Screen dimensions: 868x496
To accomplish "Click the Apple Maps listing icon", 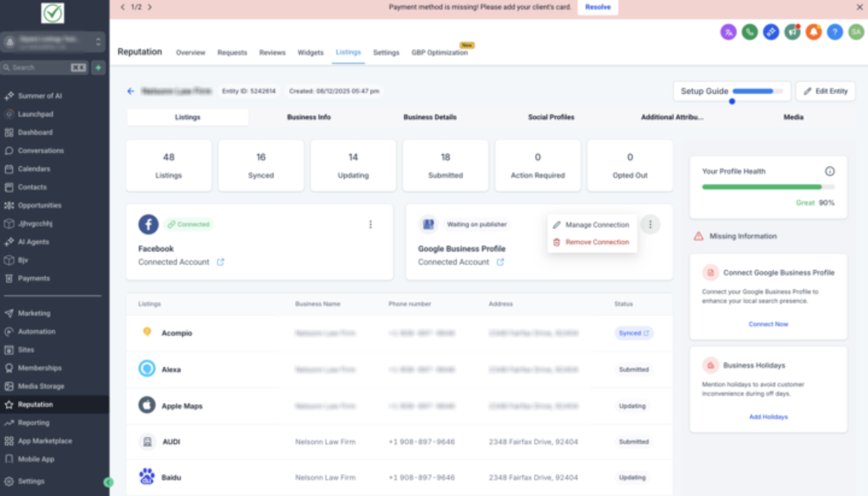I will tap(147, 405).
